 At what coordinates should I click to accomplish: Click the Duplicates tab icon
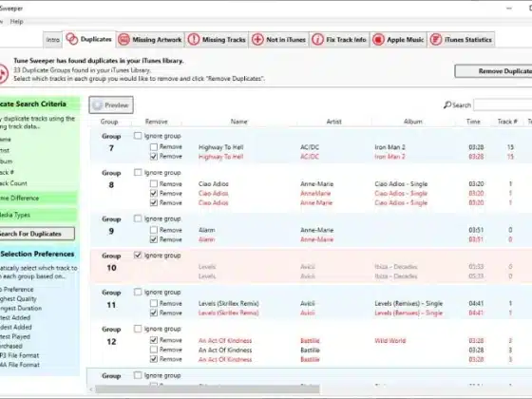71,39
